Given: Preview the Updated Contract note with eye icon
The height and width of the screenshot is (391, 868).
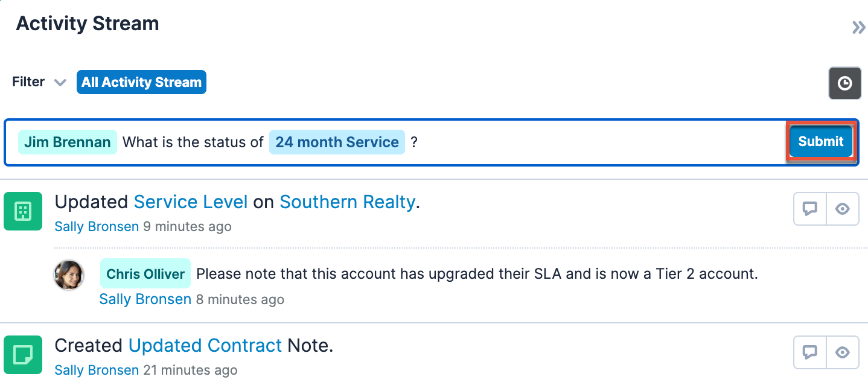Looking at the screenshot, I should pos(843,352).
